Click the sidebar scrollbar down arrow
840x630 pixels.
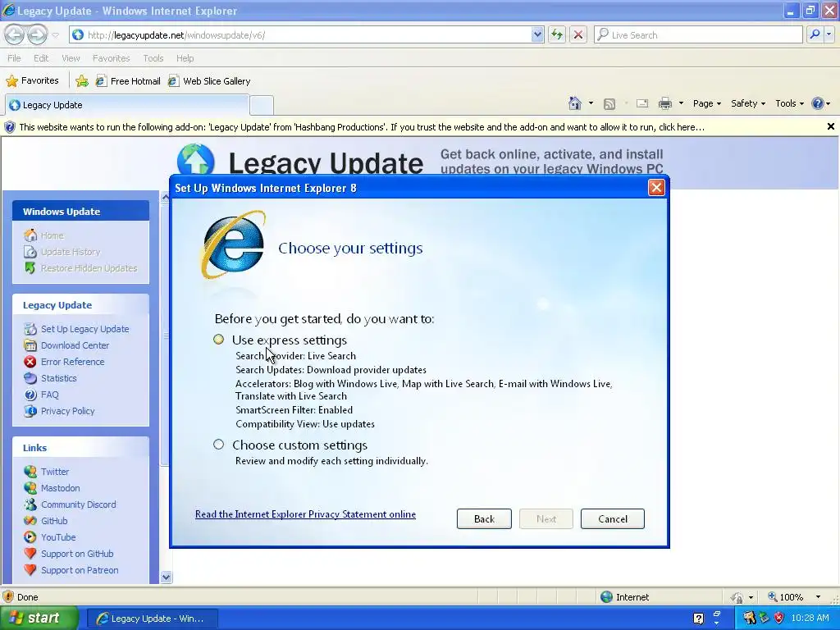(x=166, y=577)
